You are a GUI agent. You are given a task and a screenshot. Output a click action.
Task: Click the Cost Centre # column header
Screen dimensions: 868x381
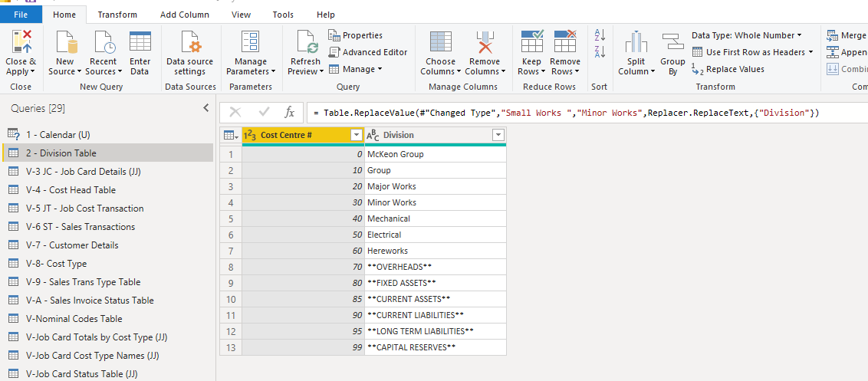[303, 135]
